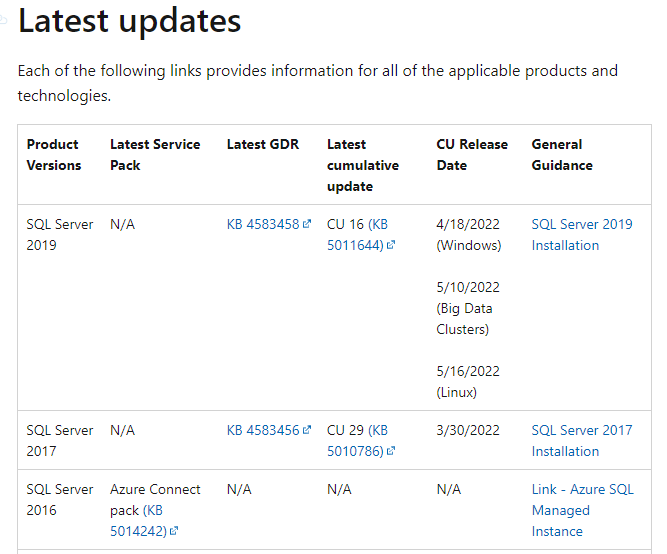Image resolution: width=667 pixels, height=554 pixels.
Task: Click the Product Versions column header
Action: point(54,155)
